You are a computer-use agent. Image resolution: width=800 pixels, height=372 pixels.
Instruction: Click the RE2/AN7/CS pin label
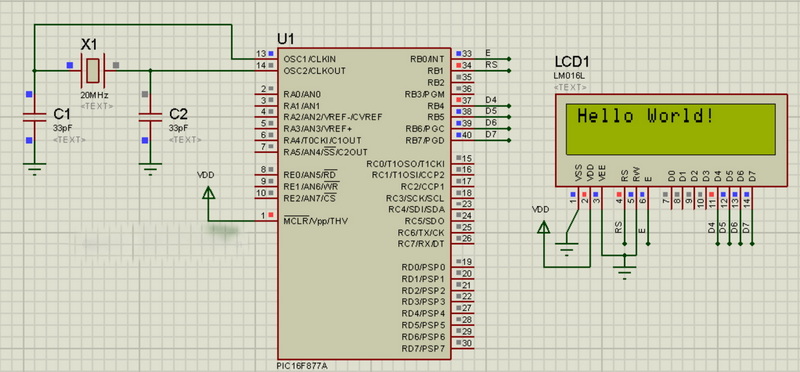(309, 198)
